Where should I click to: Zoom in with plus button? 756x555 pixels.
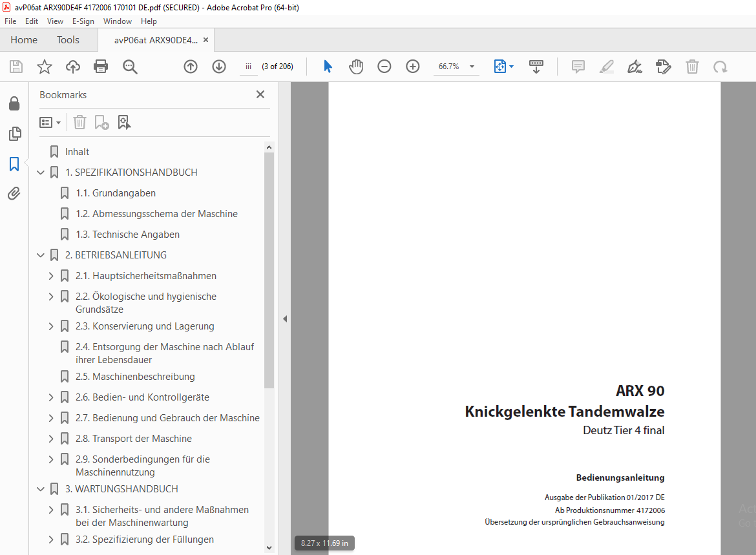[413, 67]
